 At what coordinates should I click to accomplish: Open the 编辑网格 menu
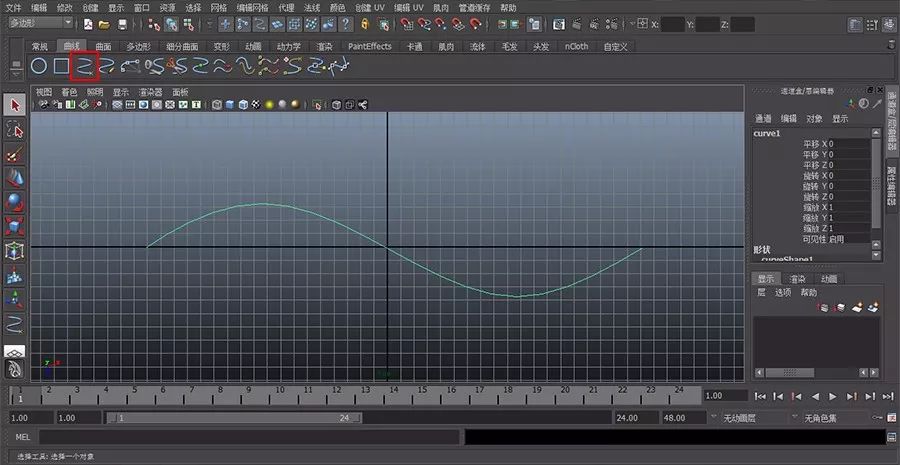[252, 7]
